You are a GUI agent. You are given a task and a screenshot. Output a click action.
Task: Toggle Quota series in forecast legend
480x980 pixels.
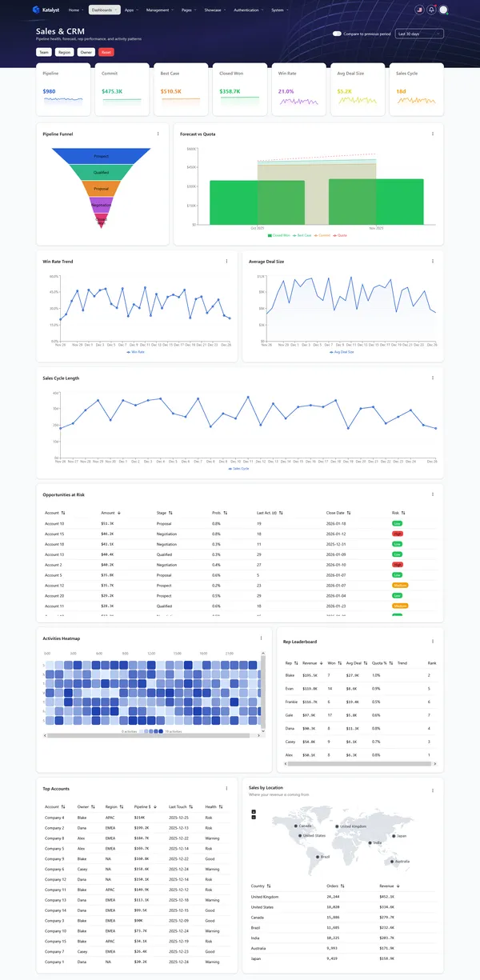pos(341,235)
